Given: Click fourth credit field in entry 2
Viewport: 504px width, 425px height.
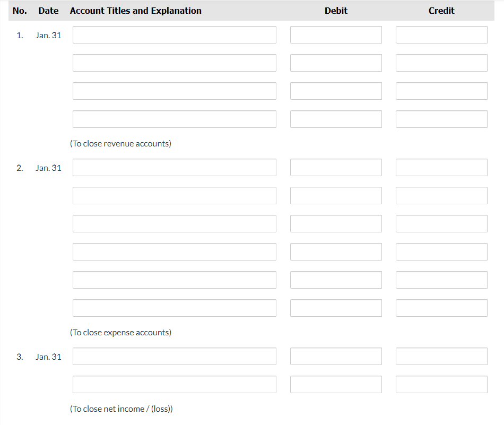Looking at the screenshot, I should pos(441,251).
